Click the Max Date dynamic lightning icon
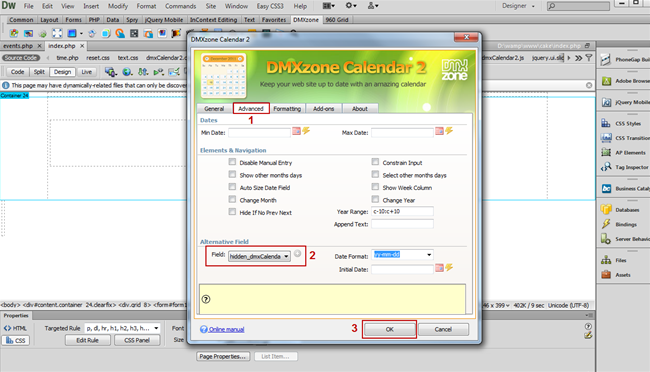 pyautogui.click(x=449, y=131)
